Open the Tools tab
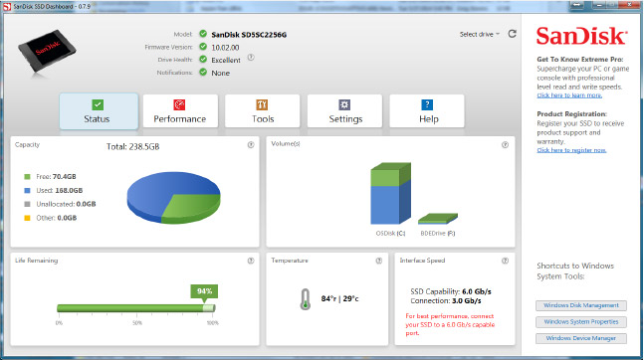 tap(263, 111)
